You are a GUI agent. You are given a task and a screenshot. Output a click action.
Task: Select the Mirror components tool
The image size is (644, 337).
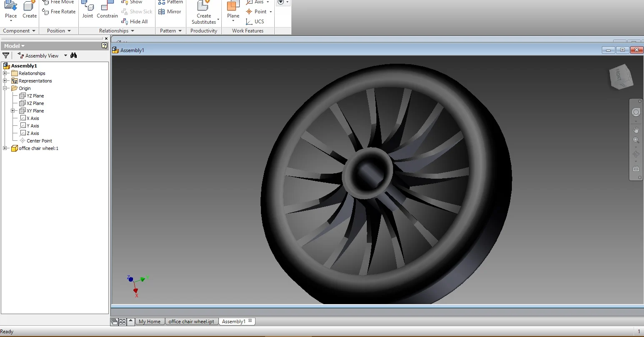pyautogui.click(x=170, y=12)
